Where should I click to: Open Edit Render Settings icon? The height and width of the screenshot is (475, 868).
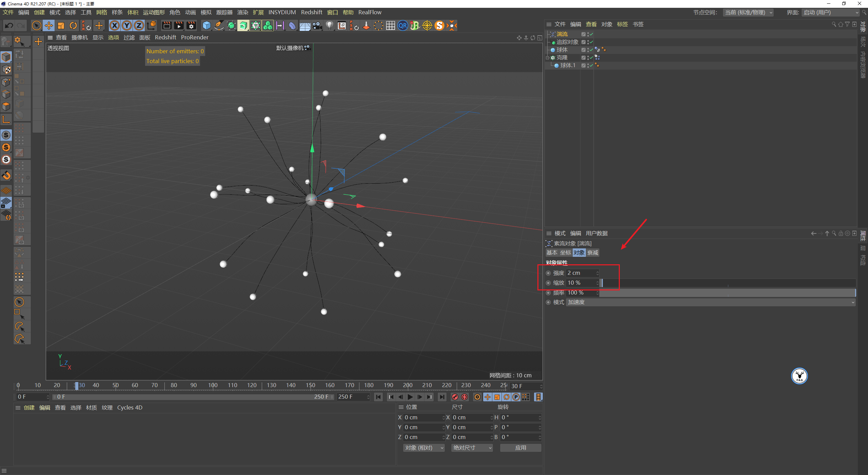click(191, 25)
